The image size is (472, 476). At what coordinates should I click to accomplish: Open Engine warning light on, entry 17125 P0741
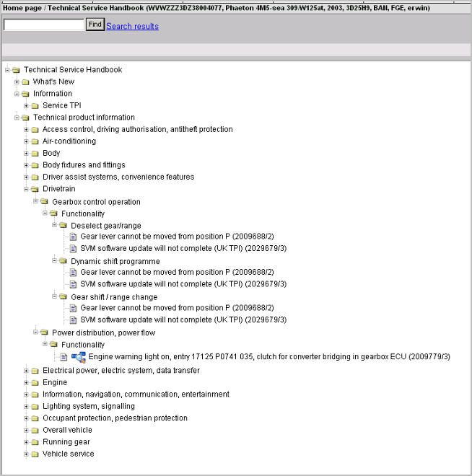coord(269,357)
